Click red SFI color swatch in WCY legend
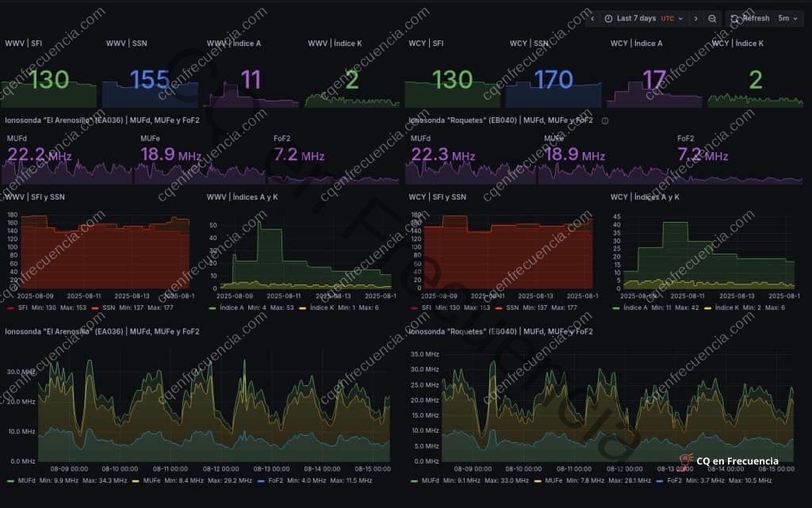Screen dimensions: 812x508 coord(414,307)
